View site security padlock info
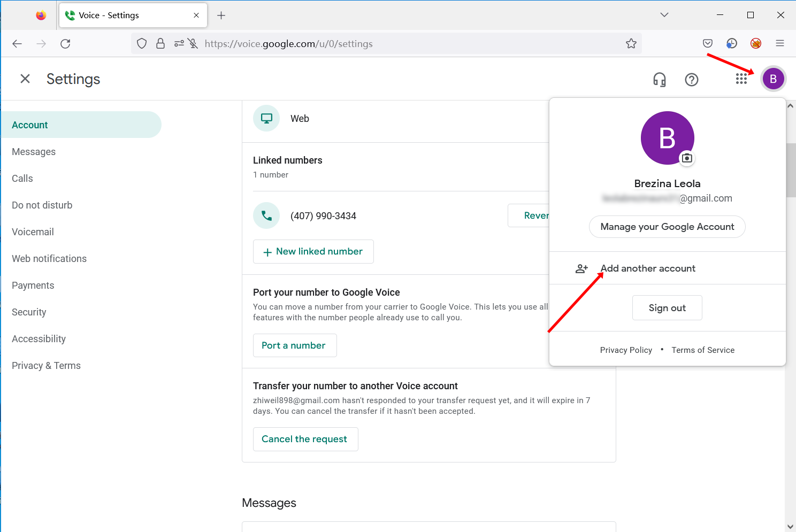 160,44
